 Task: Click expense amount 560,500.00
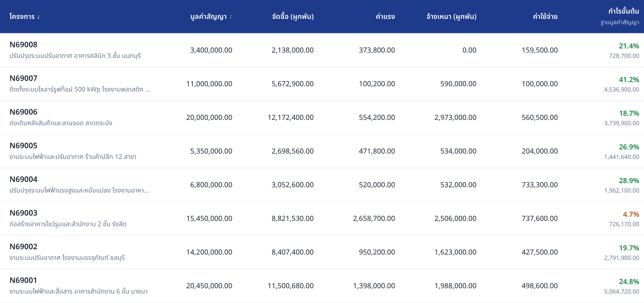pyautogui.click(x=540, y=118)
